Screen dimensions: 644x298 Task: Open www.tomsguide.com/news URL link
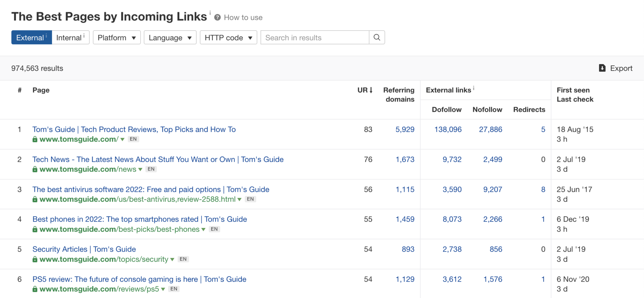pyautogui.click(x=88, y=169)
